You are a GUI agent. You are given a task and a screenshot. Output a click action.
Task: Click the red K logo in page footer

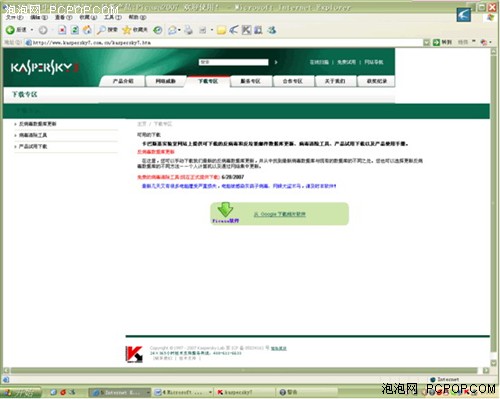[x=134, y=354]
